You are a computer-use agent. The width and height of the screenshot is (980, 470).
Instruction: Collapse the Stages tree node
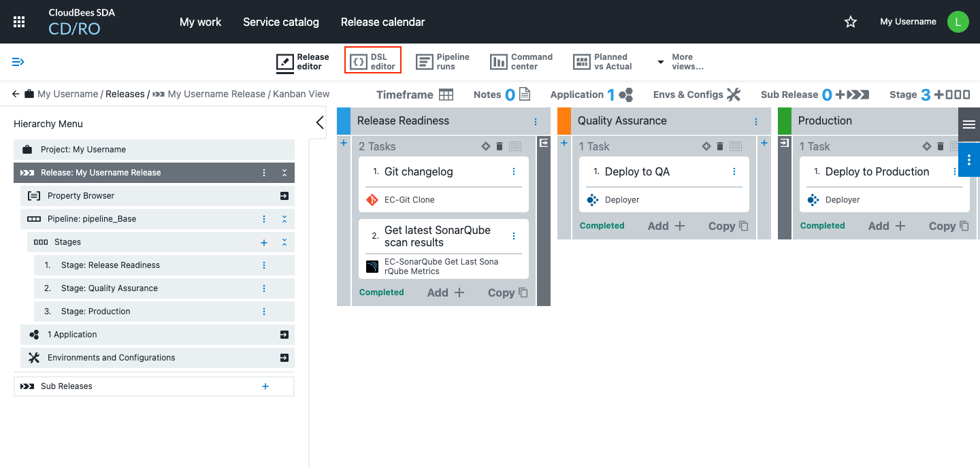coord(284,242)
